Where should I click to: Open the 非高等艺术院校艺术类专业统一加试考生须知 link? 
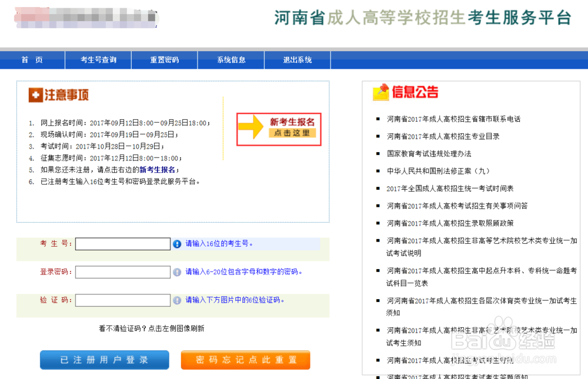(x=482, y=336)
